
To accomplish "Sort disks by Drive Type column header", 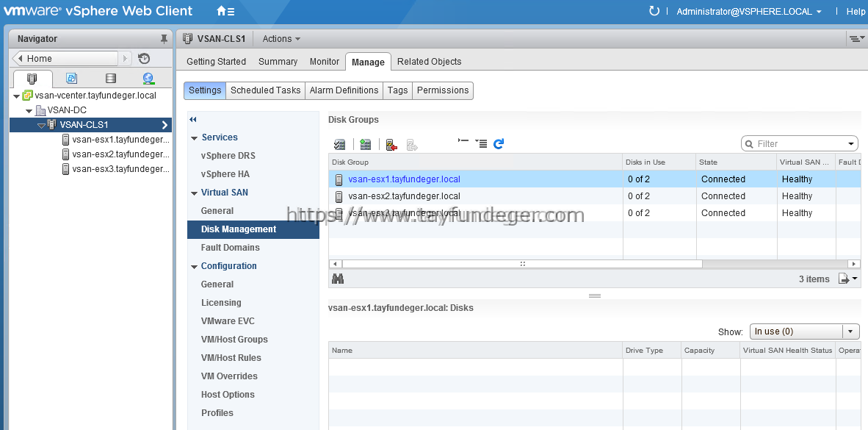I will (x=652, y=350).
